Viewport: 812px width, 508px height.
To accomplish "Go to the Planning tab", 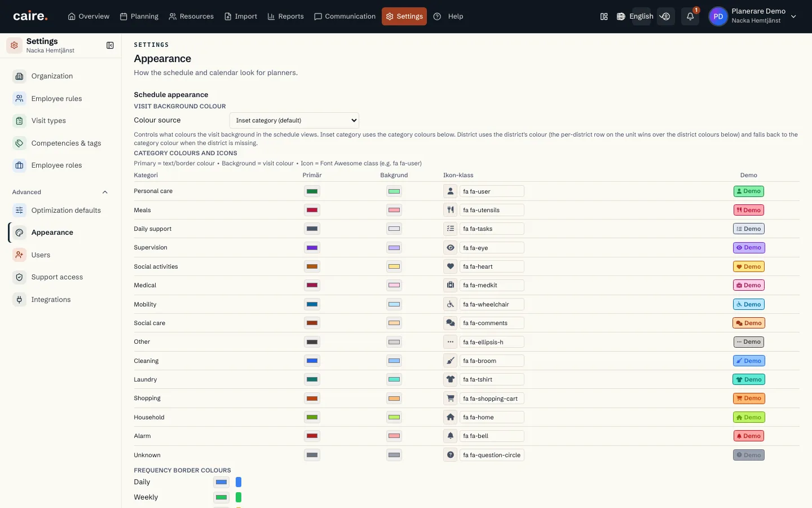I will (x=139, y=16).
